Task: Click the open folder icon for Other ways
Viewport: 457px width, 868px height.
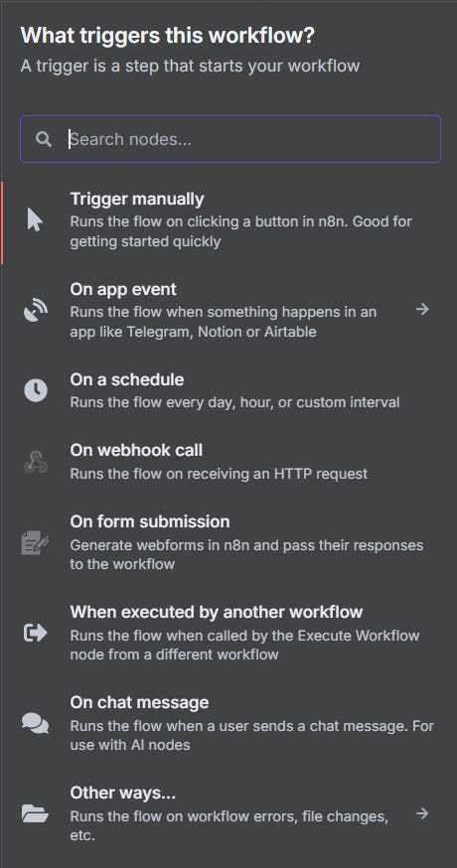Action: pos(36,813)
